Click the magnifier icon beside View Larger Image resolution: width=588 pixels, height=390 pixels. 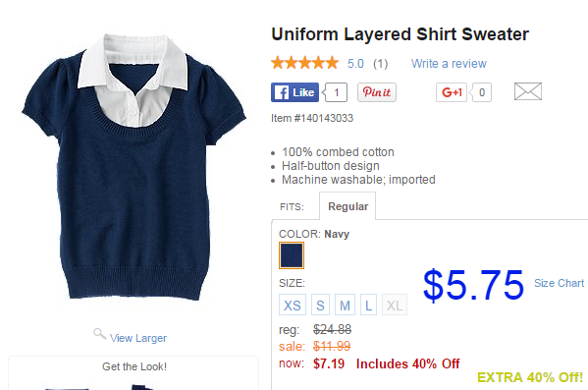click(x=99, y=334)
